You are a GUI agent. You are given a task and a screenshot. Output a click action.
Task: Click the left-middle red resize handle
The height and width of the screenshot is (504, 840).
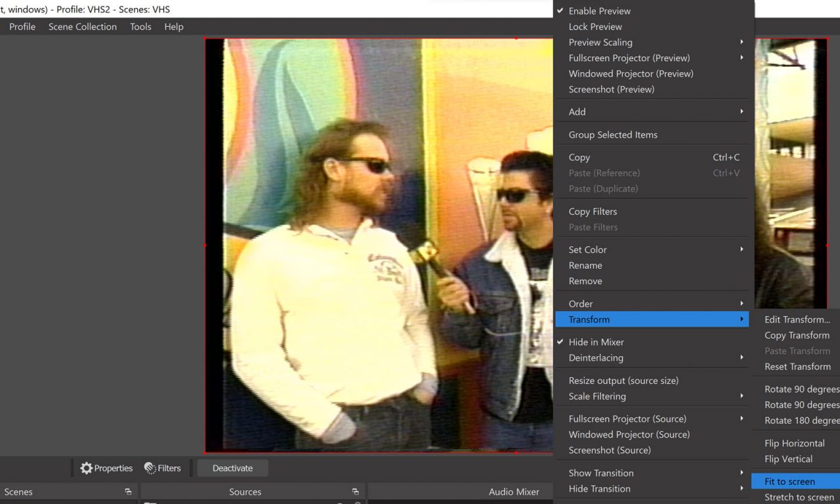[x=205, y=245]
